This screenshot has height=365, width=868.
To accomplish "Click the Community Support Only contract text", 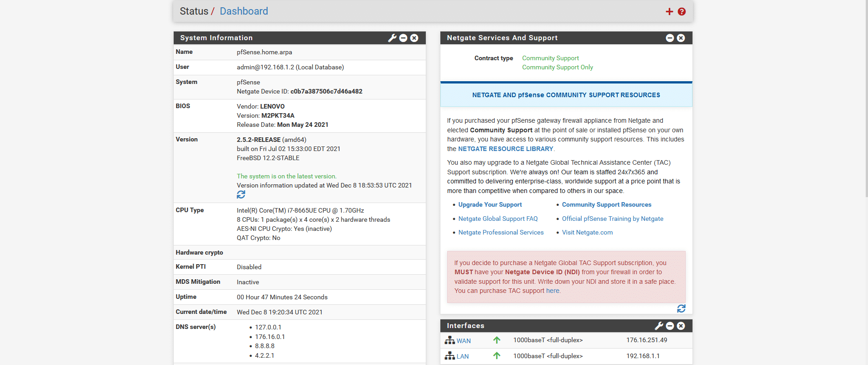I will [558, 67].
